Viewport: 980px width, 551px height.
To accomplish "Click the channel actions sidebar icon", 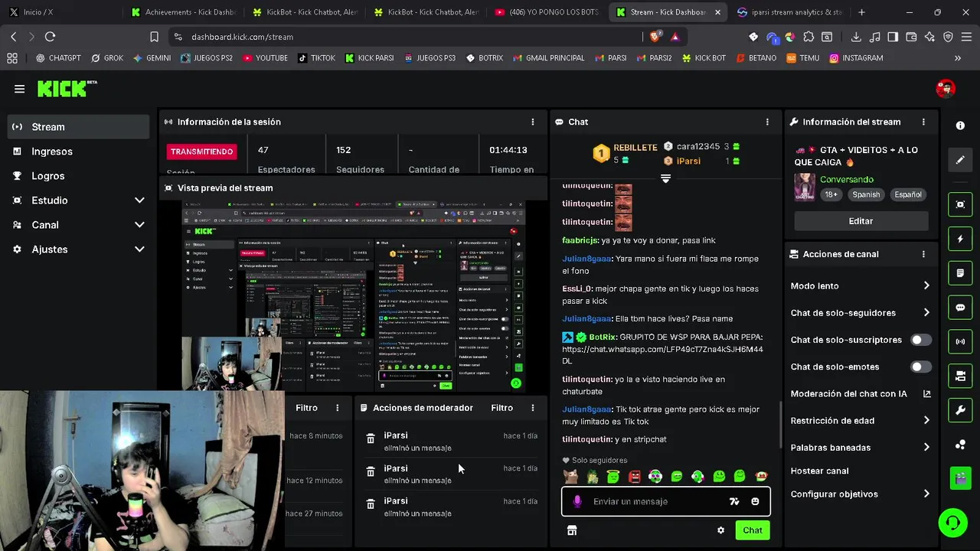I will click(960, 376).
